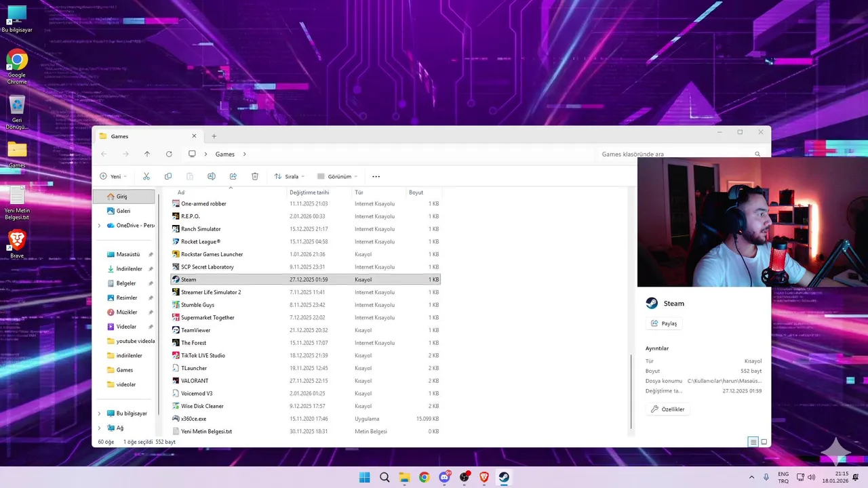Expand OneDrive in navigation pane
Image resolution: width=868 pixels, height=488 pixels.
point(100,226)
